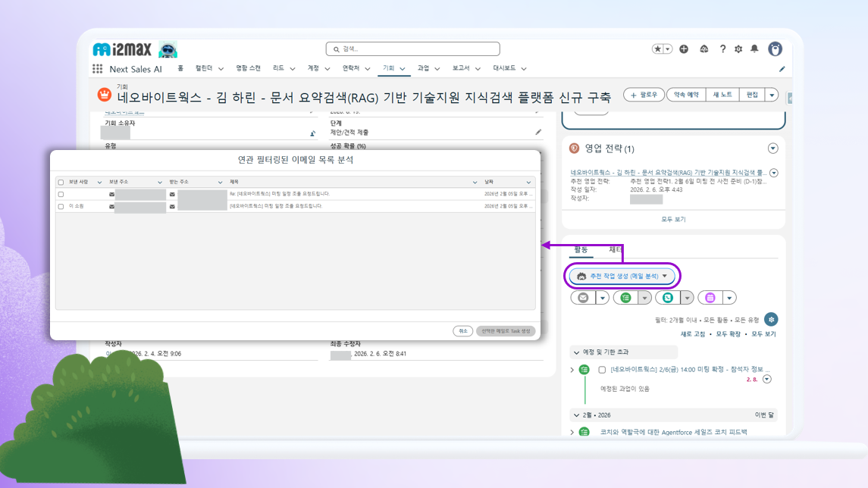Open the 영업 전략 record row dropdown

click(774, 173)
